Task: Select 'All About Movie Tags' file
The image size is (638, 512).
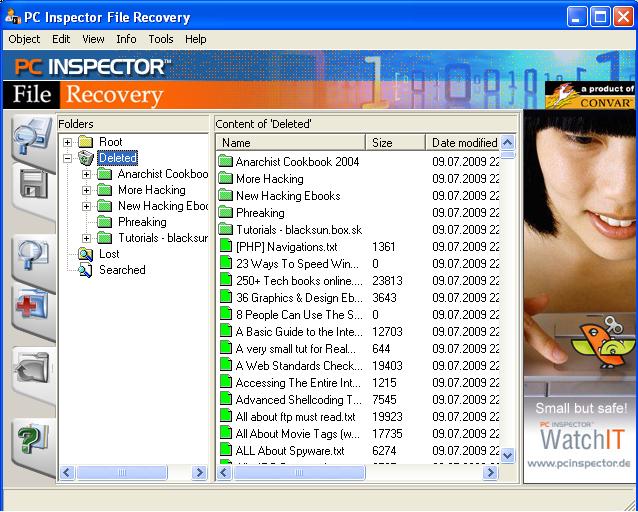Action: coord(298,433)
